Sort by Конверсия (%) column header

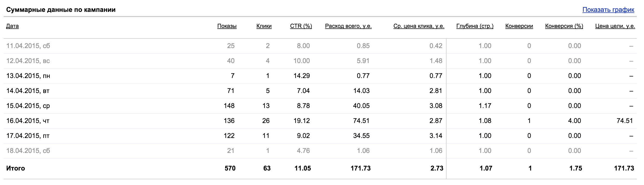pyautogui.click(x=564, y=26)
